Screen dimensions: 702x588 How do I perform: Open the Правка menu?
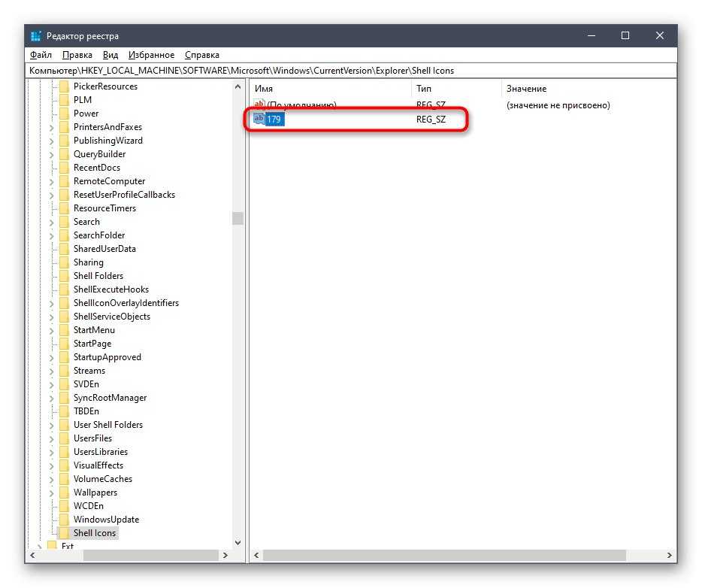(77, 55)
